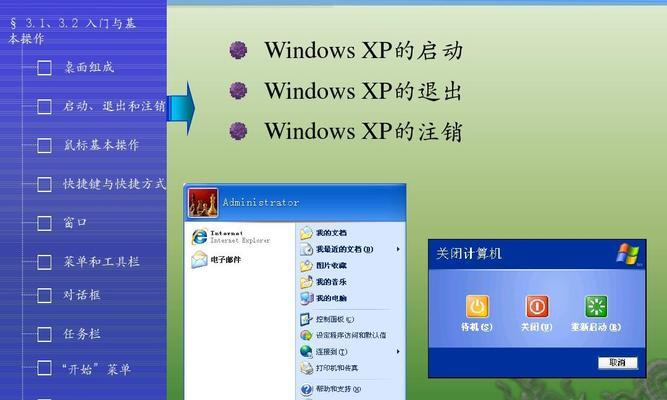667x400 pixels.
Task: Check the 桌面组成 checkbox
Action: (44, 67)
